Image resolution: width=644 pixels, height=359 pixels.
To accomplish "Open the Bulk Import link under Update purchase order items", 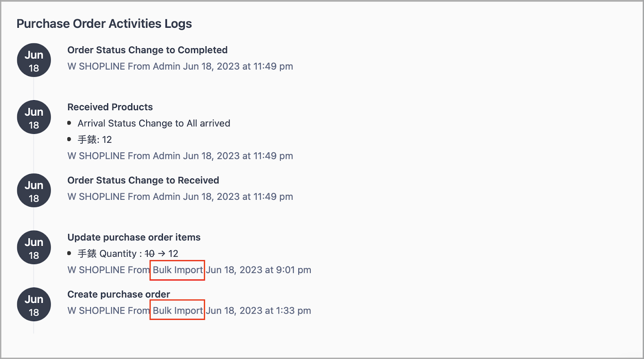I will click(178, 270).
